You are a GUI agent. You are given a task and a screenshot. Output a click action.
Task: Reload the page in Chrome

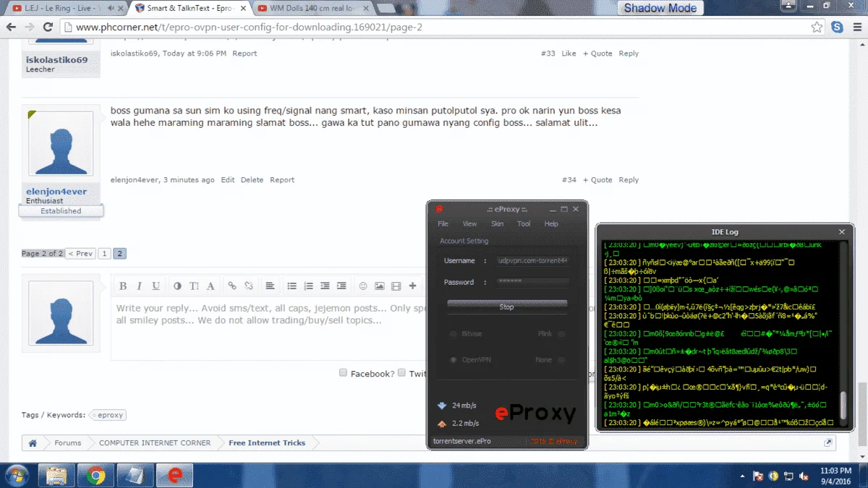tap(48, 27)
